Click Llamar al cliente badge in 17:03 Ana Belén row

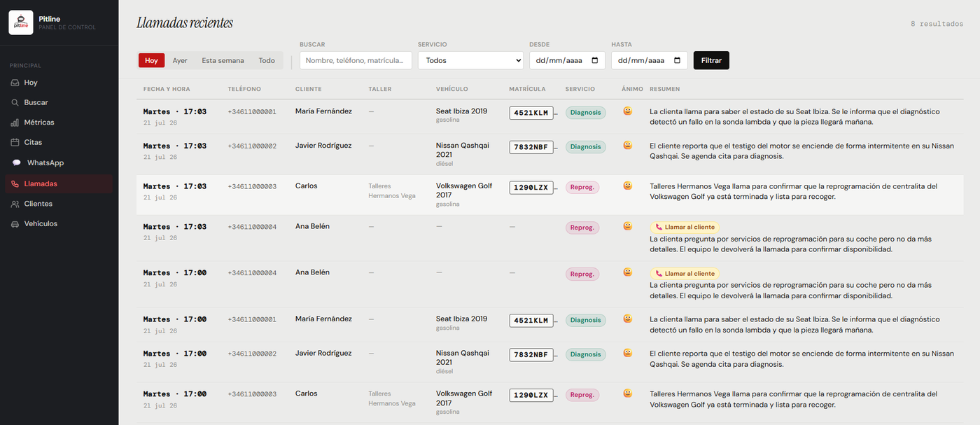(x=685, y=227)
